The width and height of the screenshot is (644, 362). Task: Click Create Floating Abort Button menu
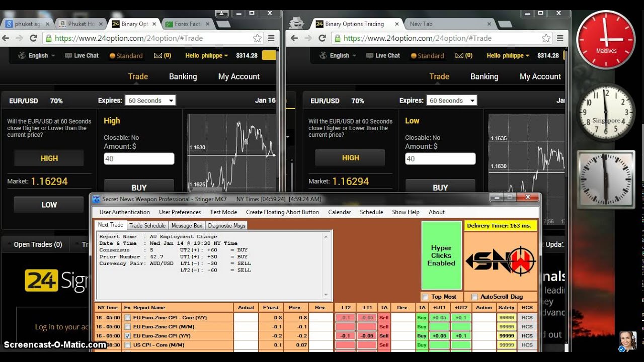coord(283,212)
